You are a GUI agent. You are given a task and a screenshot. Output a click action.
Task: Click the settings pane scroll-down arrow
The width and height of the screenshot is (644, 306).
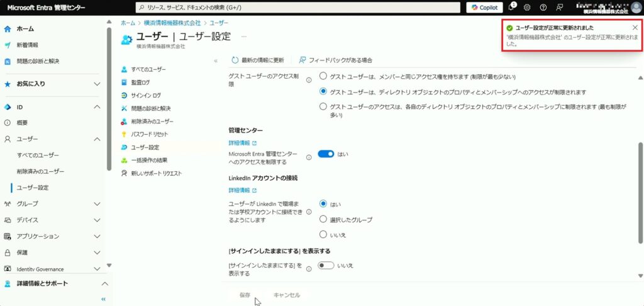[x=640, y=276]
